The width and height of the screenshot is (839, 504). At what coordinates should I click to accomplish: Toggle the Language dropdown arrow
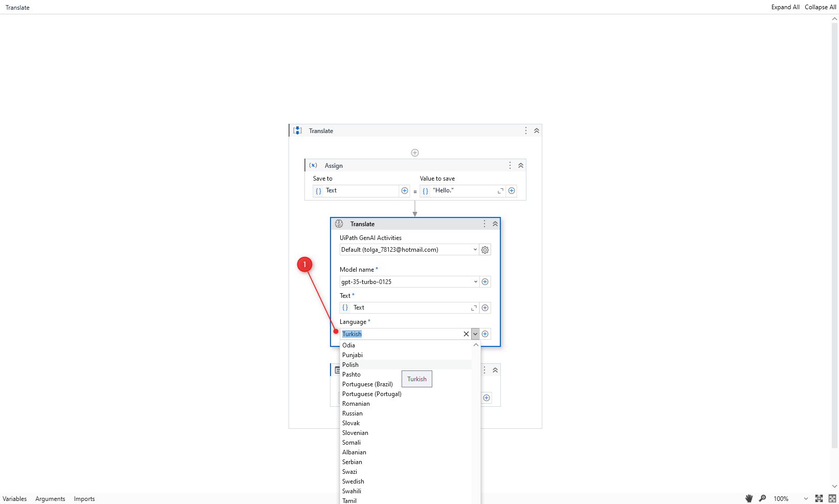click(475, 334)
